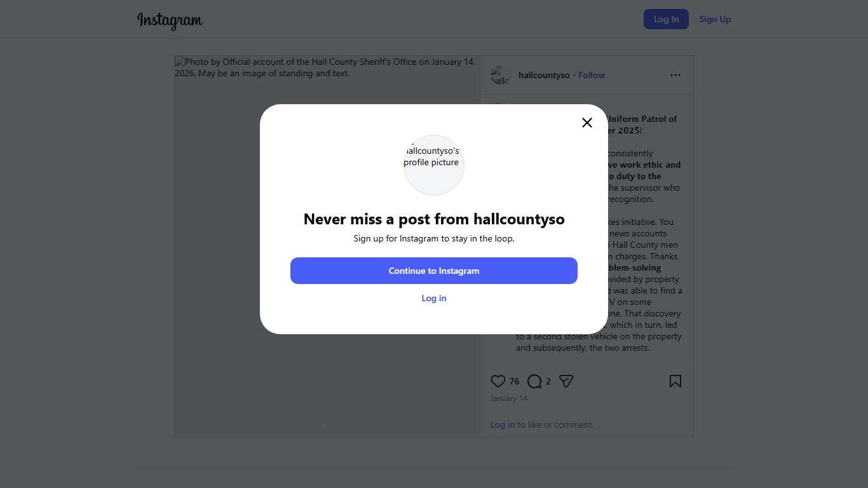Open the Sign Up link in the header
This screenshot has width=868, height=488.
coord(715,19)
